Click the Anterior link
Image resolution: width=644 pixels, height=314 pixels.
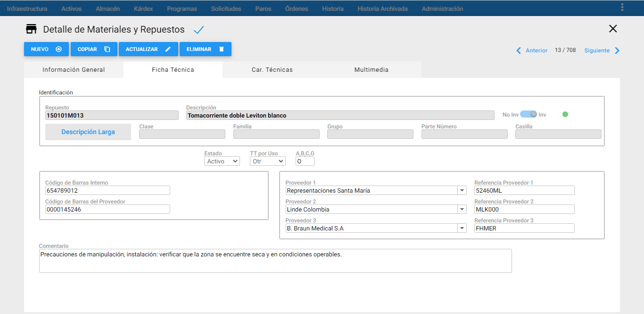point(537,51)
